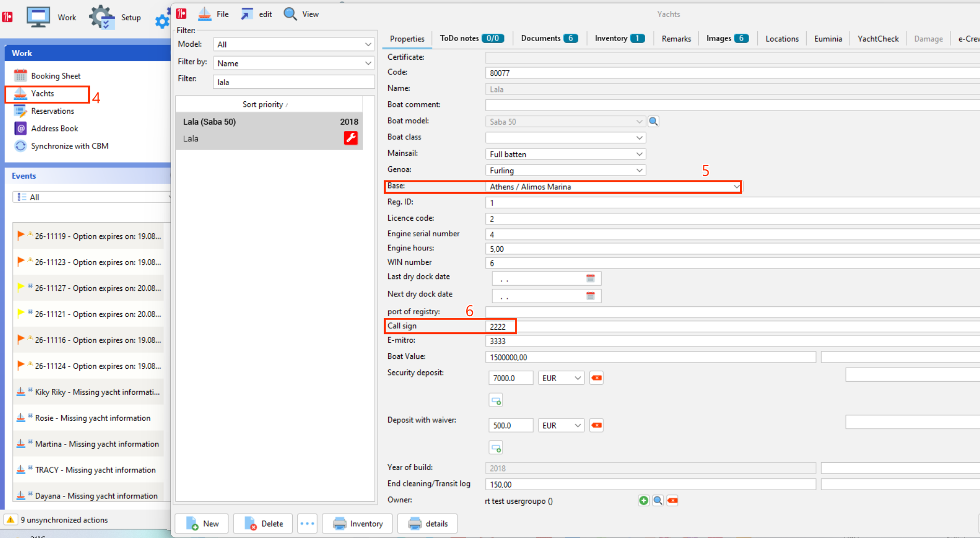Select Lala (Saba 50) yacht row
The height and width of the screenshot is (538, 980).
(269, 131)
